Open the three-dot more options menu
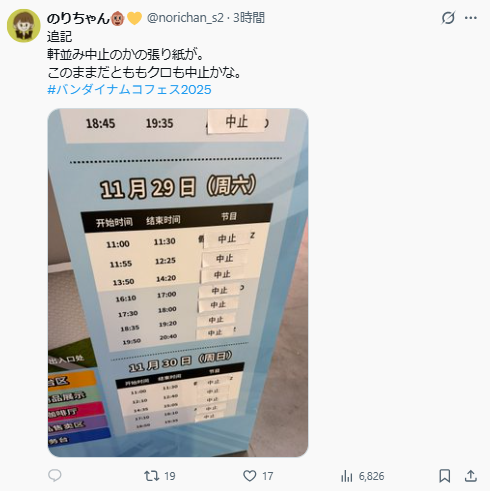The image size is (490, 491). 471,18
